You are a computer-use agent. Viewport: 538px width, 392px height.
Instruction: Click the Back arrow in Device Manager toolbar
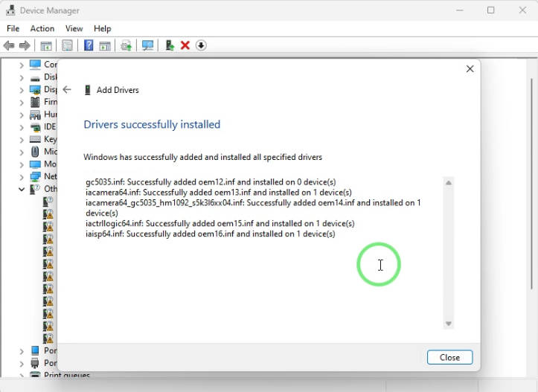pos(9,45)
